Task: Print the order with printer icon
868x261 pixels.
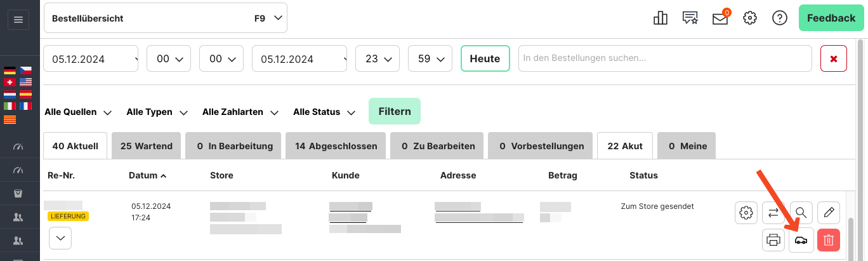Action: pyautogui.click(x=773, y=240)
